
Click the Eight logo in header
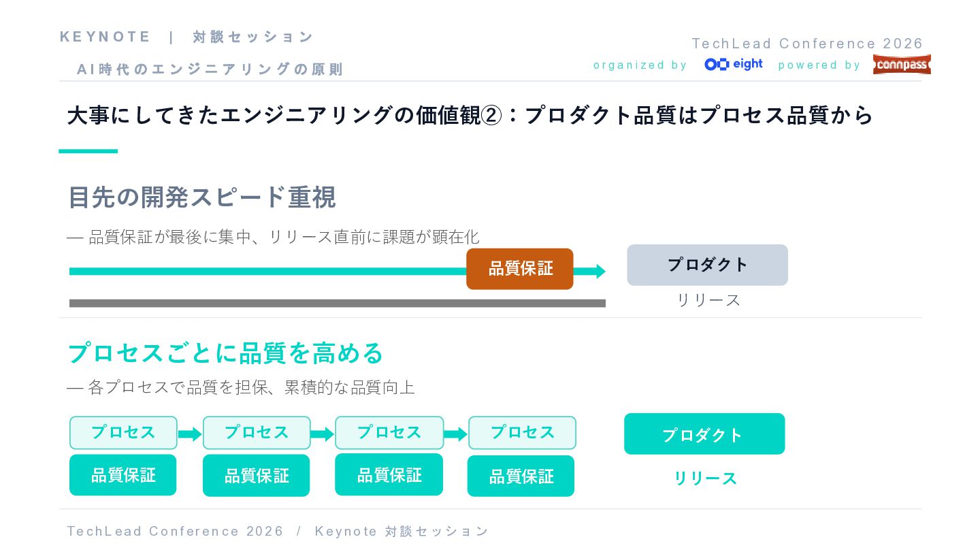733,64
